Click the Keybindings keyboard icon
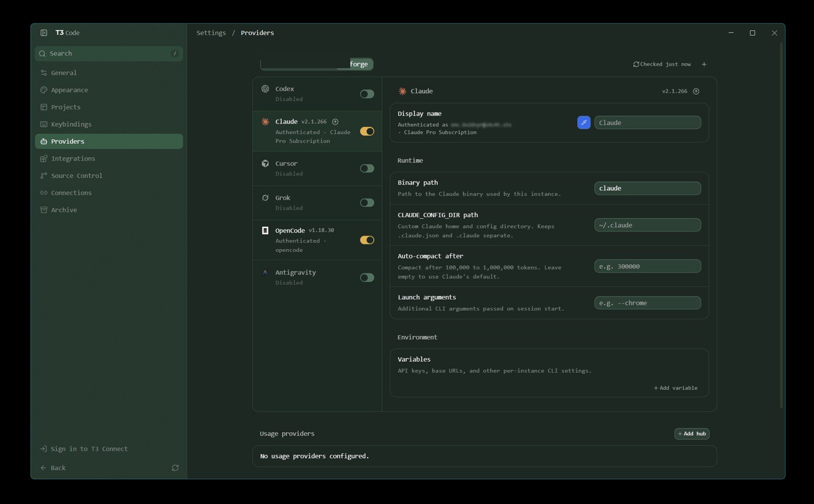The width and height of the screenshot is (814, 504). pyautogui.click(x=44, y=124)
